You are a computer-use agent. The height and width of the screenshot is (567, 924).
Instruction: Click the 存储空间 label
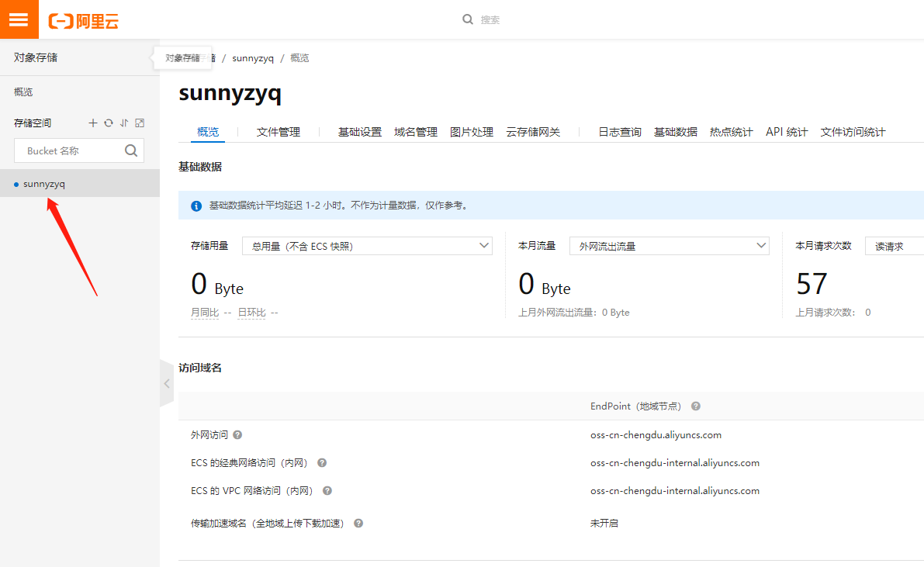(x=33, y=123)
